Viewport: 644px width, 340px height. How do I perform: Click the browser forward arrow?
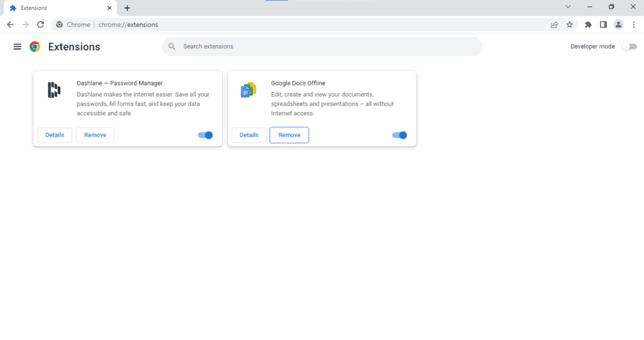tap(25, 25)
